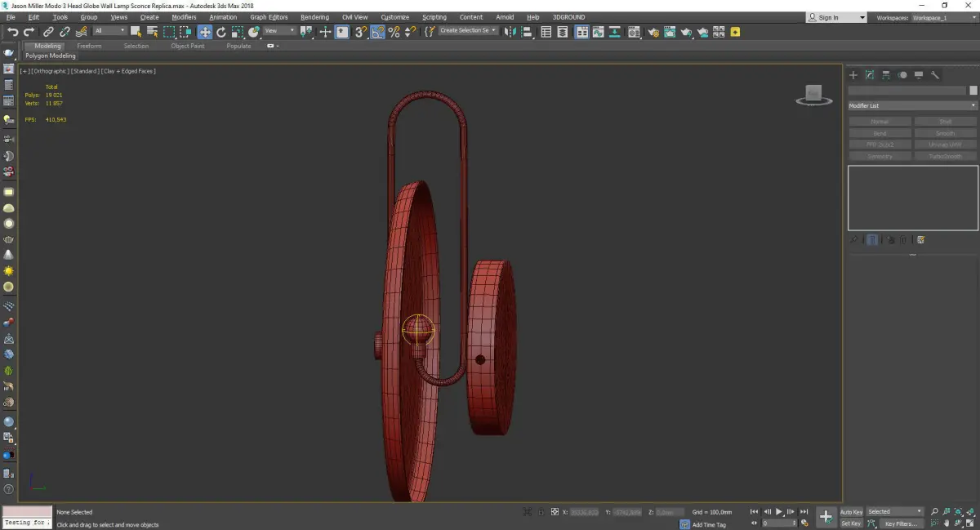Activate the Select and Move tool
980x530 pixels.
coord(204,32)
